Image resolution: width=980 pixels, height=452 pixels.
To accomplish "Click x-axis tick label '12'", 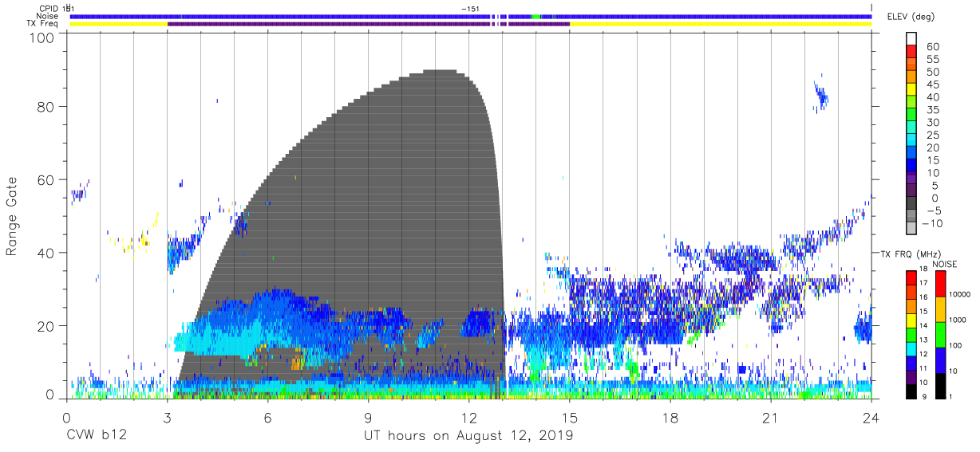I will point(468,418).
